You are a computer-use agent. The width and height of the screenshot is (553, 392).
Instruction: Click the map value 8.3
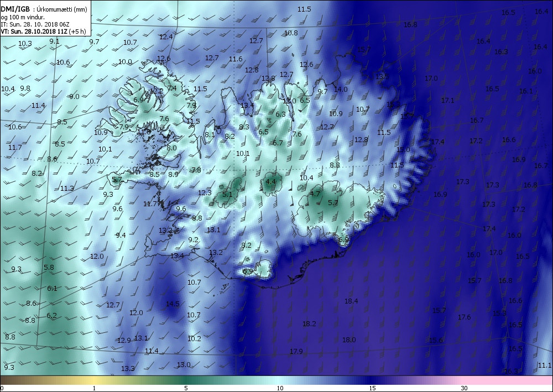point(244,127)
